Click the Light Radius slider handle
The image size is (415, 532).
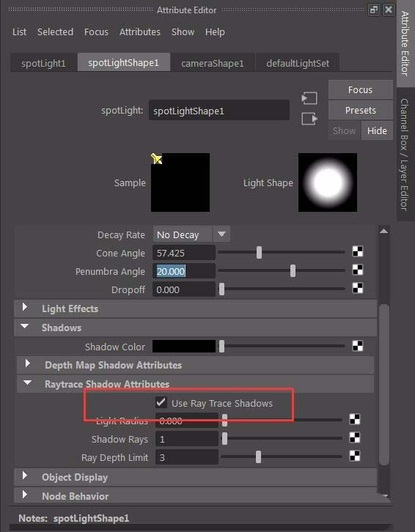click(x=224, y=420)
